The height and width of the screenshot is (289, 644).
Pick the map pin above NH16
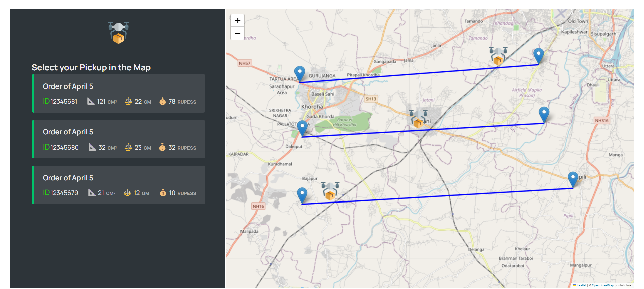click(x=302, y=196)
